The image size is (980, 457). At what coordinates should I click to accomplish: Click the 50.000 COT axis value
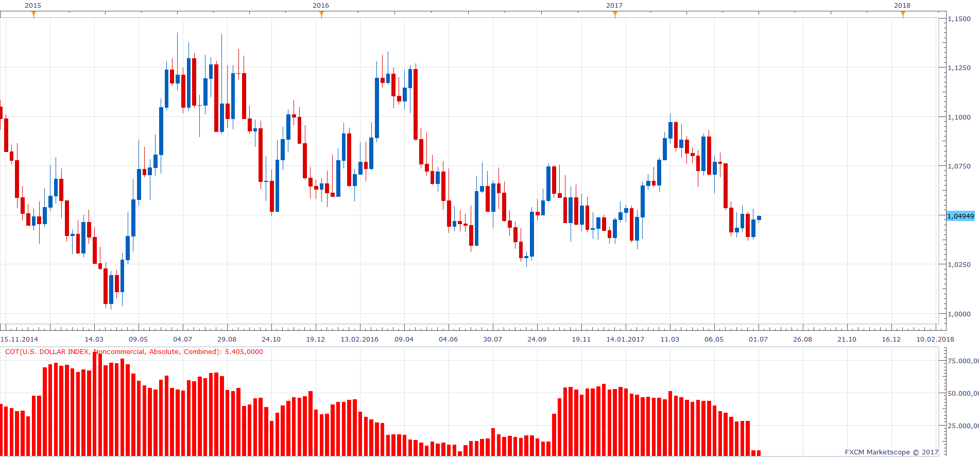pos(964,393)
